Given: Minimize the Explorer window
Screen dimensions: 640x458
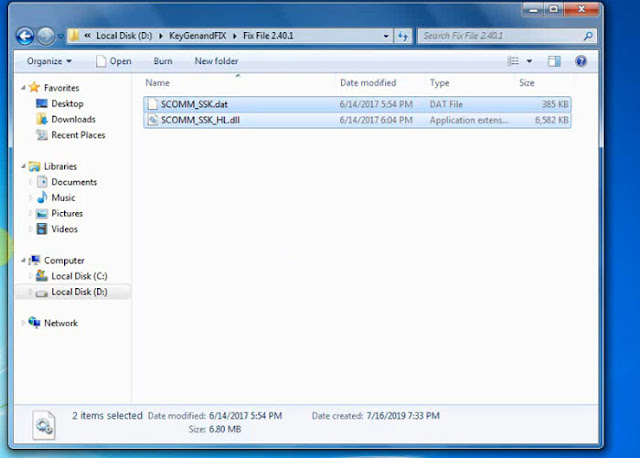Looking at the screenshot, I should (533, 9).
